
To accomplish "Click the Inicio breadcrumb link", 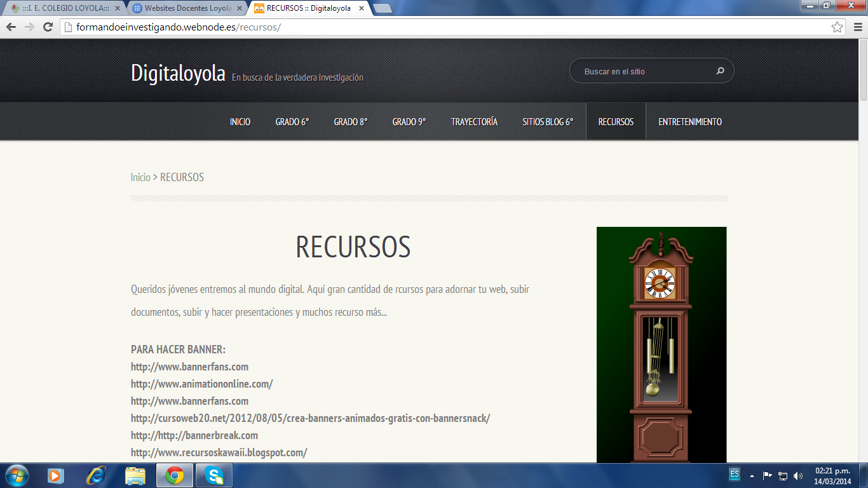I will 140,177.
